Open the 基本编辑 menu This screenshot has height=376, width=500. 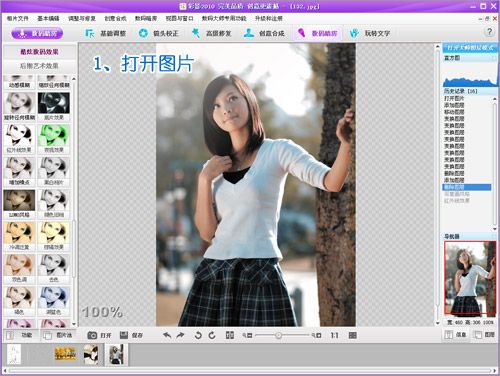tap(48, 18)
